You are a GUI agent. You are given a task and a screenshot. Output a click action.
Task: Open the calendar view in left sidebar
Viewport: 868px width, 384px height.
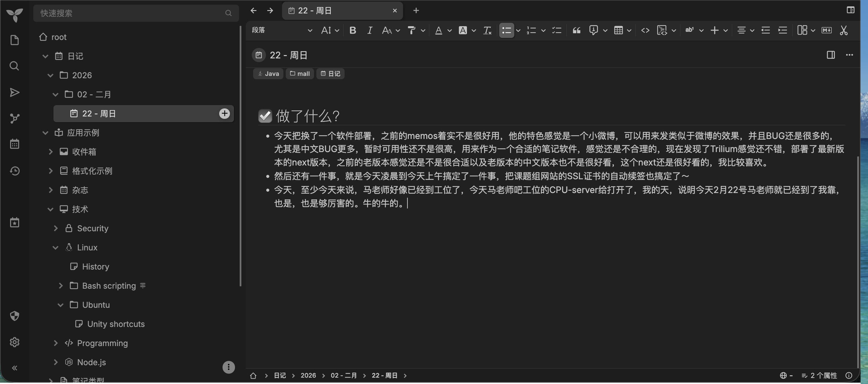coord(14,144)
